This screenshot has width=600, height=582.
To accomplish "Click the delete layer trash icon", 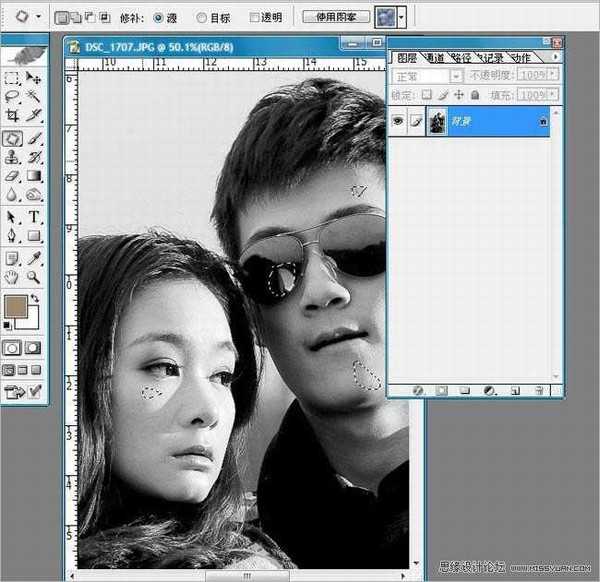I will 539,390.
